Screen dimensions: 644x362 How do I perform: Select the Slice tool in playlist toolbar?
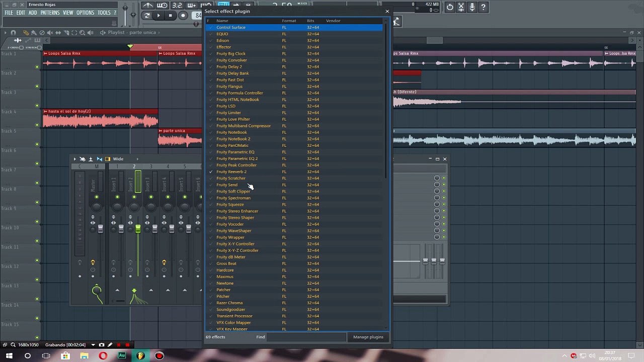(66, 33)
